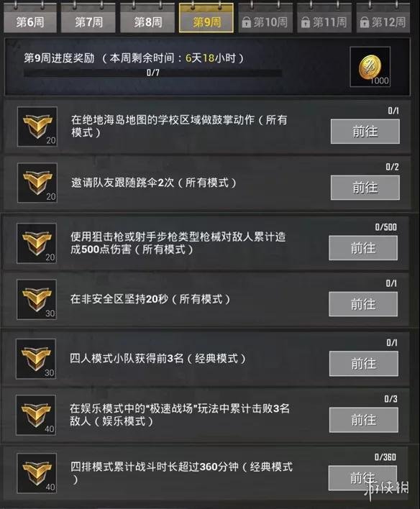Click 前往 for non-safe zone 20 seconds mission
Image resolution: width=420 pixels, height=509 pixels.
click(363, 304)
